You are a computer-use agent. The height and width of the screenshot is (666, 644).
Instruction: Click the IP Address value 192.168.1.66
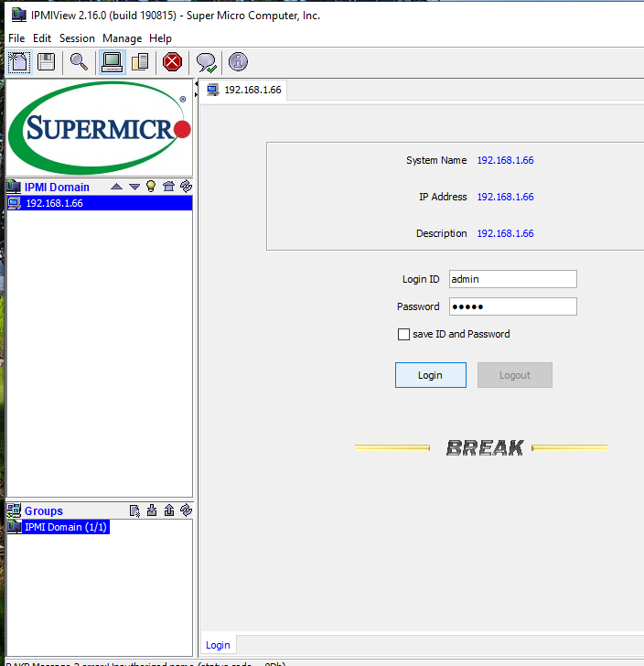coord(505,197)
